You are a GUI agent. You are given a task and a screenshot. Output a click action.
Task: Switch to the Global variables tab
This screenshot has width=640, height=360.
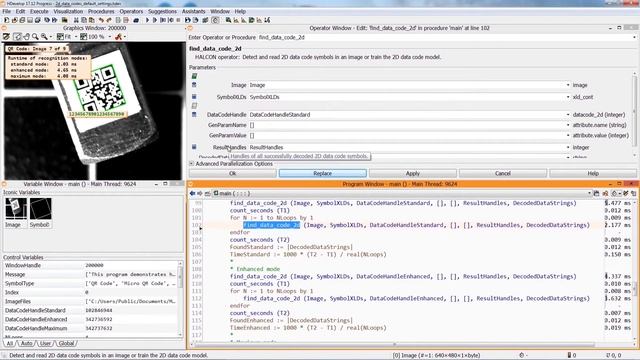click(66, 343)
